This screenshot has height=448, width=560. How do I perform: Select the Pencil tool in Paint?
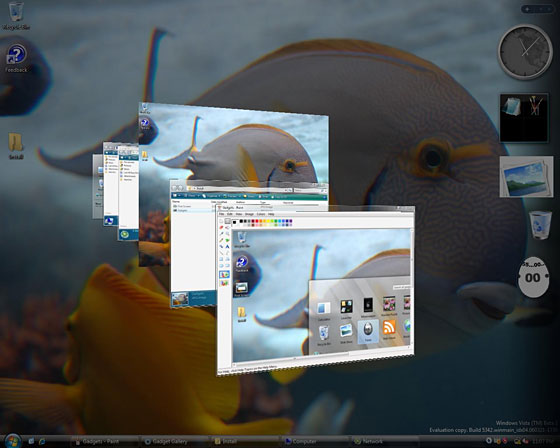pyautogui.click(x=221, y=240)
